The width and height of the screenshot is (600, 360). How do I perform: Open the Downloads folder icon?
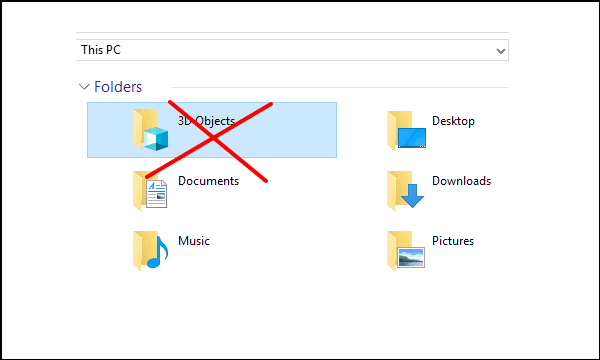pyautogui.click(x=406, y=190)
